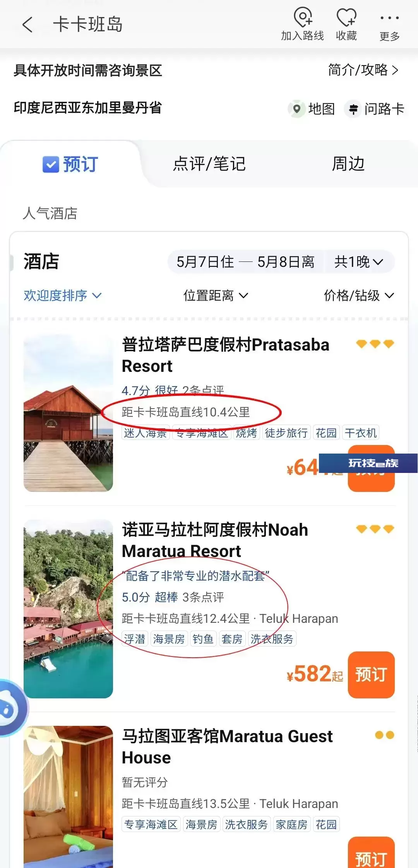Viewport: 418px width, 868px height.
Task: Tap the 收藏 heart favorite icon
Action: 346,17
